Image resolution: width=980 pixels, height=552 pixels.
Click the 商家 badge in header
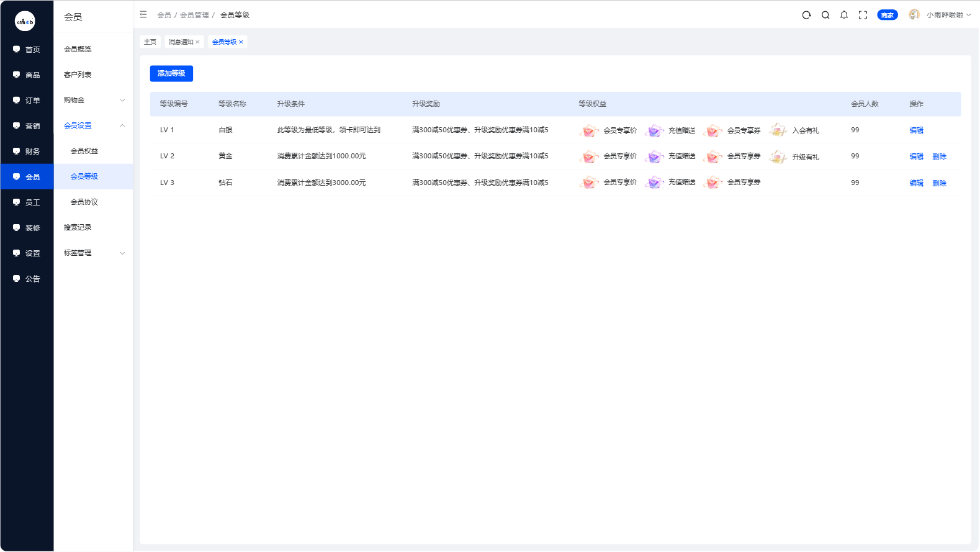pyautogui.click(x=887, y=15)
